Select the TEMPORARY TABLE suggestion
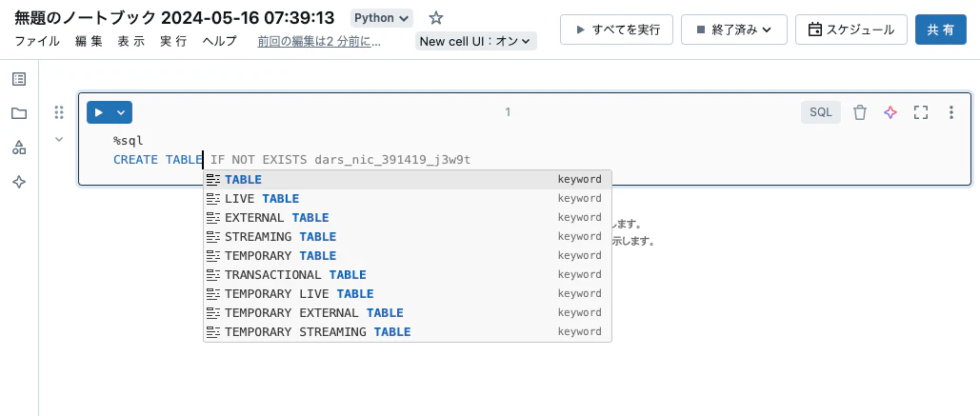 click(408, 255)
